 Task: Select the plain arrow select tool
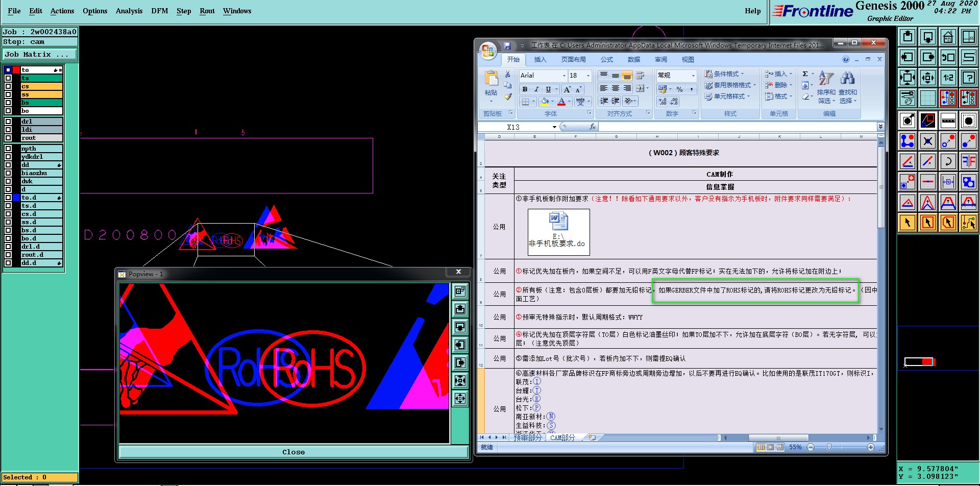click(908, 223)
